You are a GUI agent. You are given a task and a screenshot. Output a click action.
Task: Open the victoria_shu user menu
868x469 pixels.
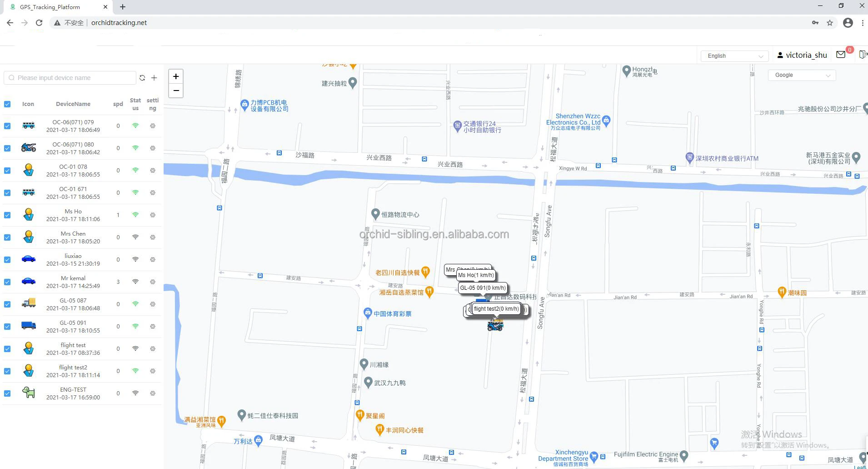tap(802, 55)
